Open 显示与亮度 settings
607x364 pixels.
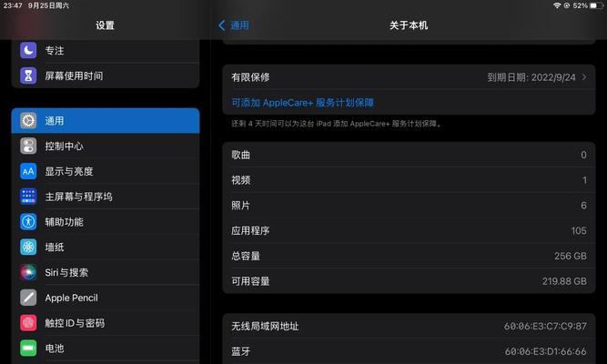click(106, 171)
